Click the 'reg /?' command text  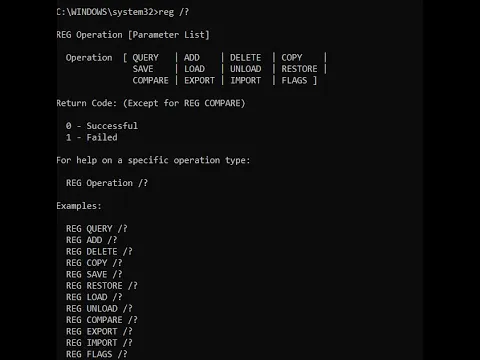pos(174,12)
